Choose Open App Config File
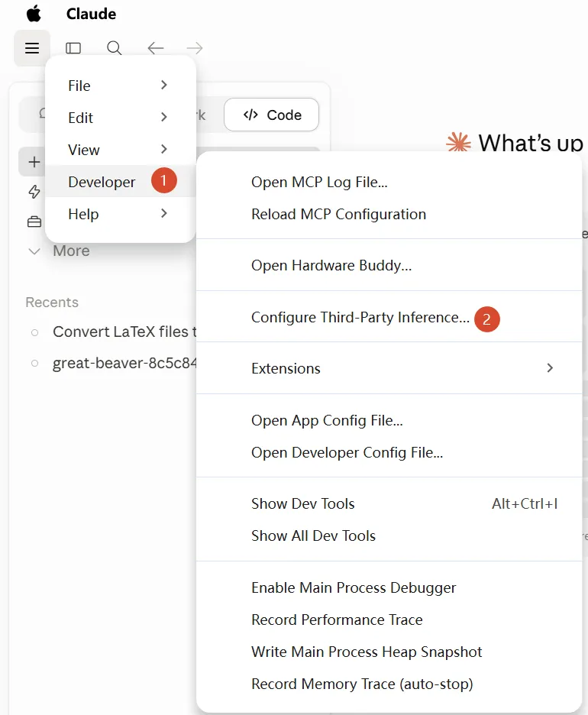 (389, 420)
